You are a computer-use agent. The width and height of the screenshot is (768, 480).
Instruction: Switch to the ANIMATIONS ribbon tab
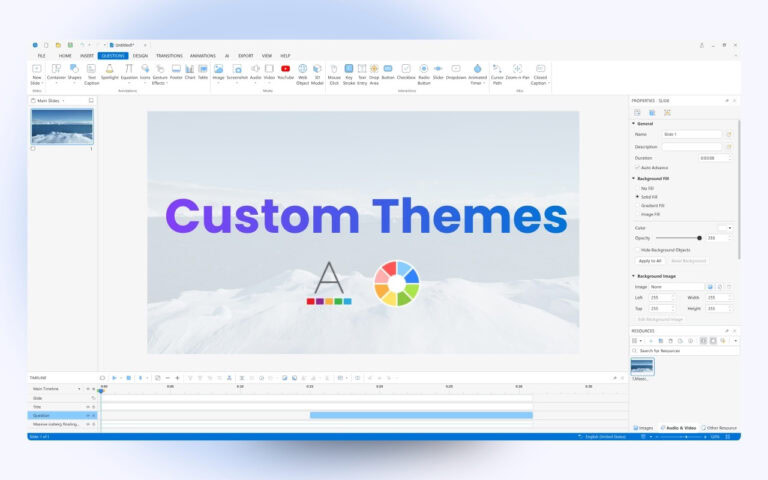pyautogui.click(x=203, y=56)
